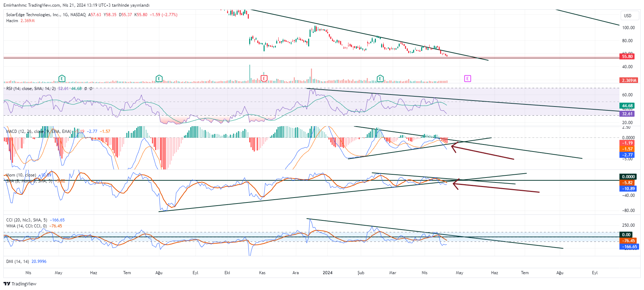Click the -2.77 MACD value axis label
This screenshot has width=644, height=290.
627,155
